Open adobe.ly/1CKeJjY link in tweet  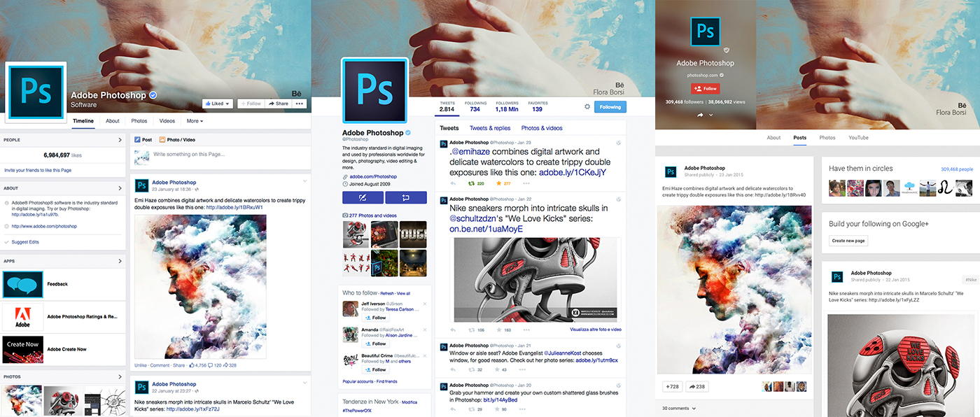[573, 172]
